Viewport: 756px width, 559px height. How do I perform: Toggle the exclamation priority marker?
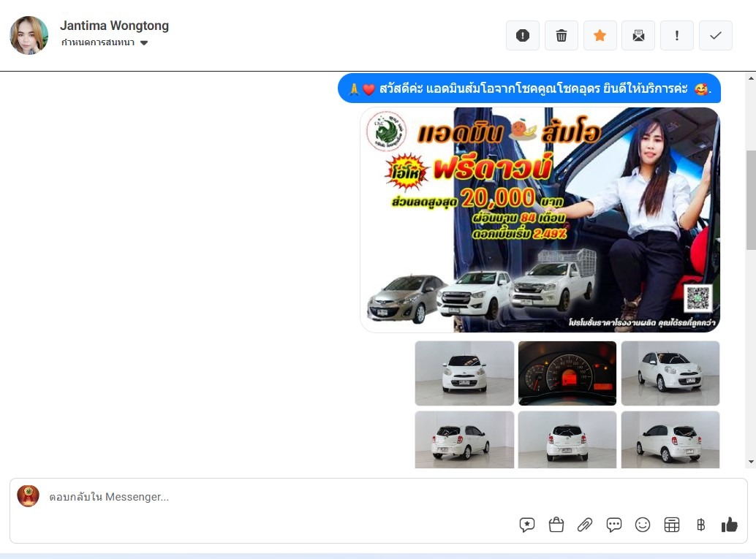click(x=677, y=36)
